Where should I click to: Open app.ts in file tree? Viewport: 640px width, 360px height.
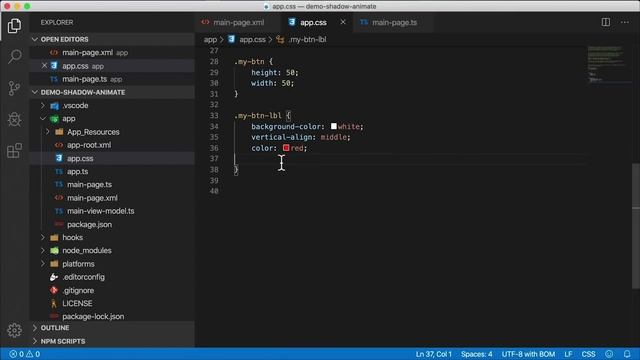(78, 172)
